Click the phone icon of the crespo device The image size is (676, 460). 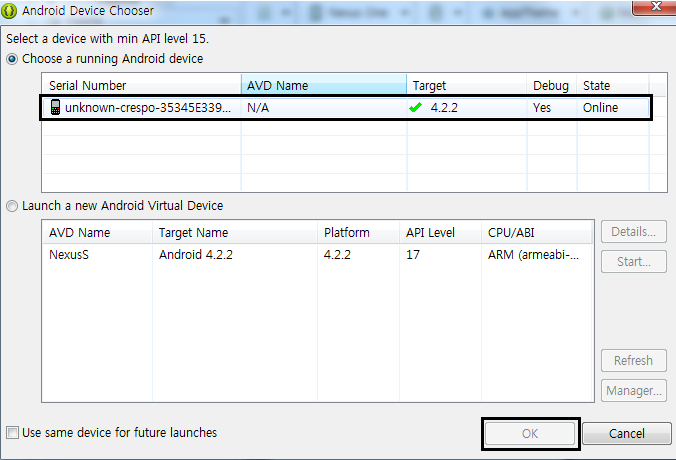coord(55,107)
